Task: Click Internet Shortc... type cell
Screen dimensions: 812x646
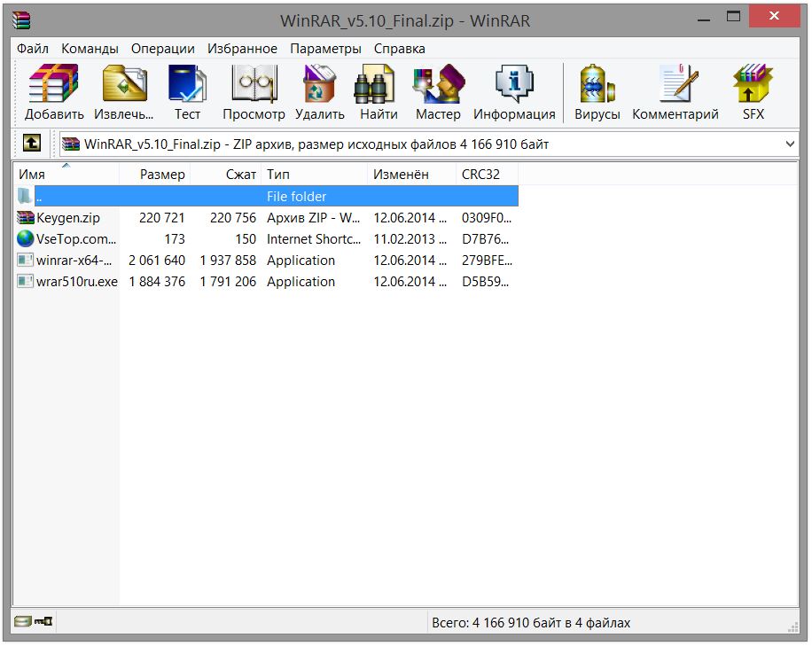Action: click(x=313, y=239)
